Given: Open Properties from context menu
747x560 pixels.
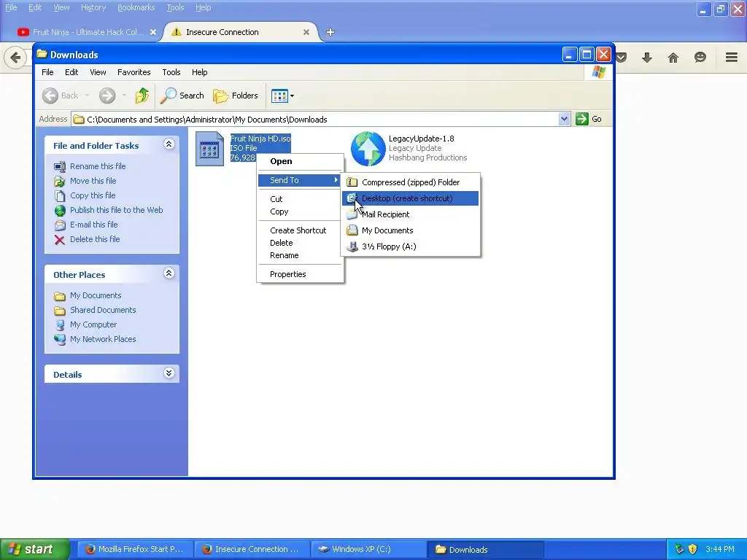Looking at the screenshot, I should pyautogui.click(x=287, y=274).
